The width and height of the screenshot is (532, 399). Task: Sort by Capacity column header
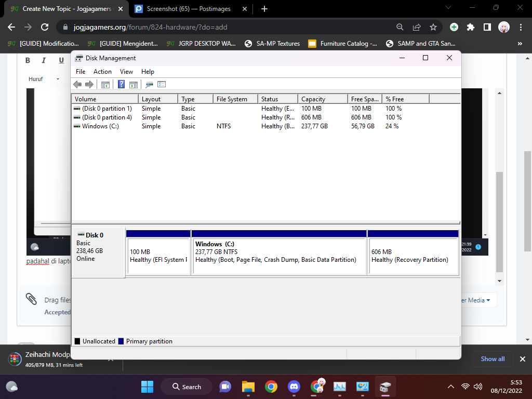click(x=323, y=99)
